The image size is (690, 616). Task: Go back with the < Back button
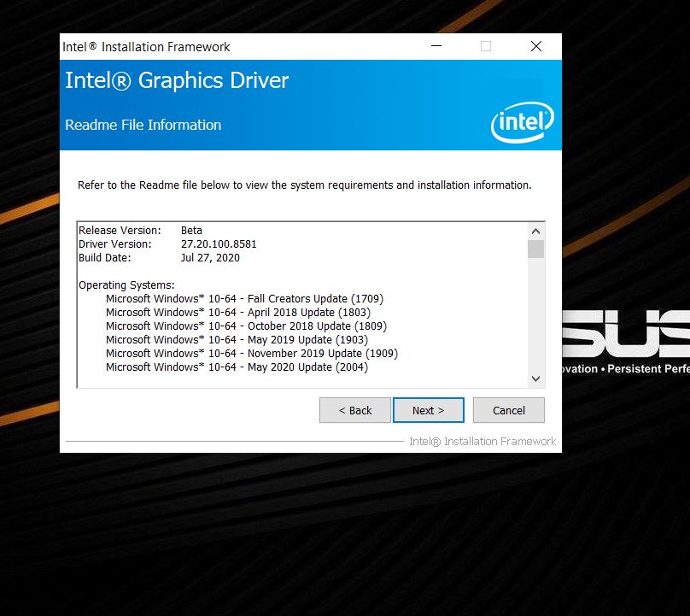pos(354,410)
